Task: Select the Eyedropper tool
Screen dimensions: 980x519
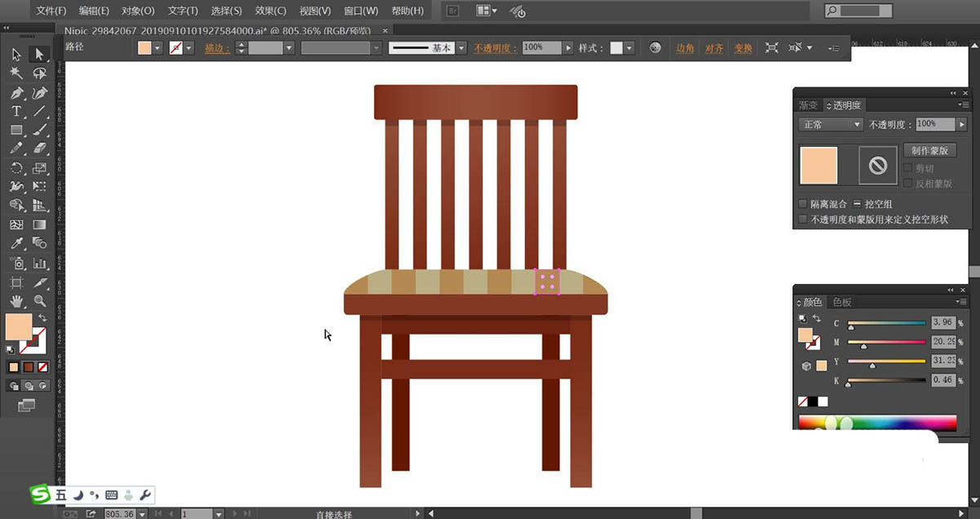Action: 16,243
